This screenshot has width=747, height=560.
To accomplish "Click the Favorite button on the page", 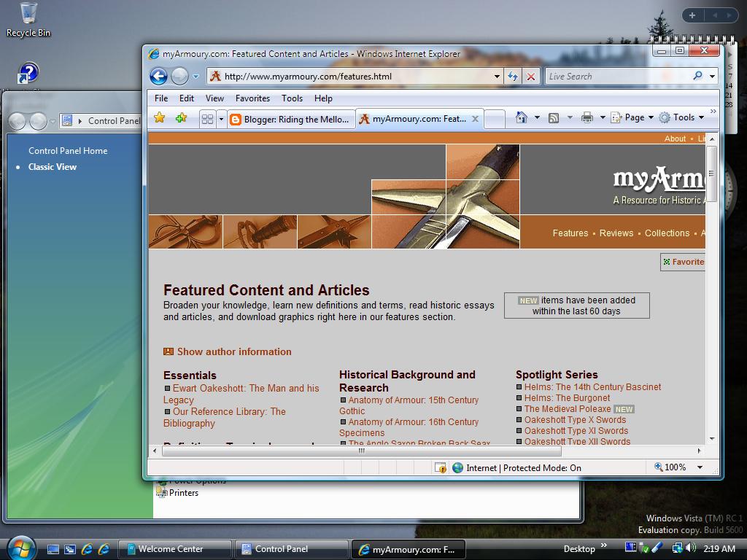I will [683, 262].
